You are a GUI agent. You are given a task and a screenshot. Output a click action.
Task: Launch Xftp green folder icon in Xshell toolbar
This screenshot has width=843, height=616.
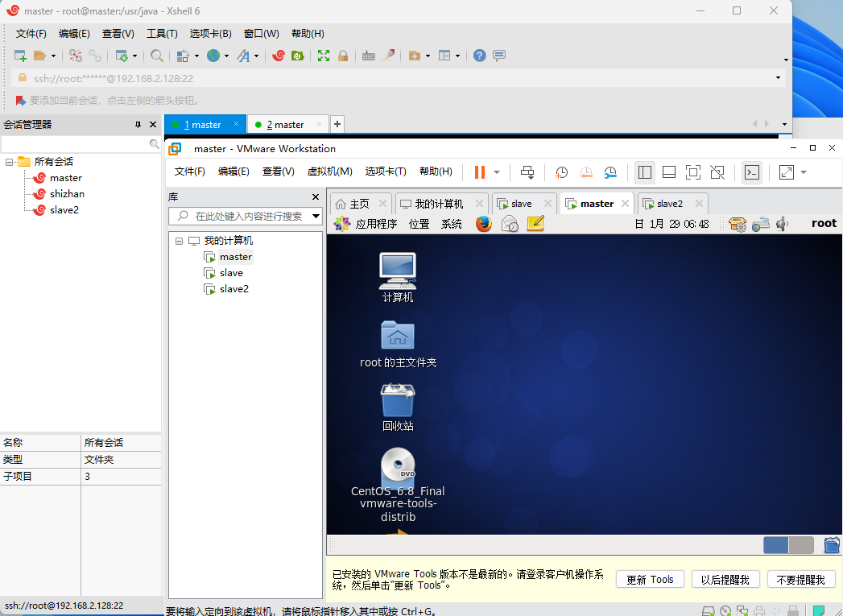[x=297, y=56]
